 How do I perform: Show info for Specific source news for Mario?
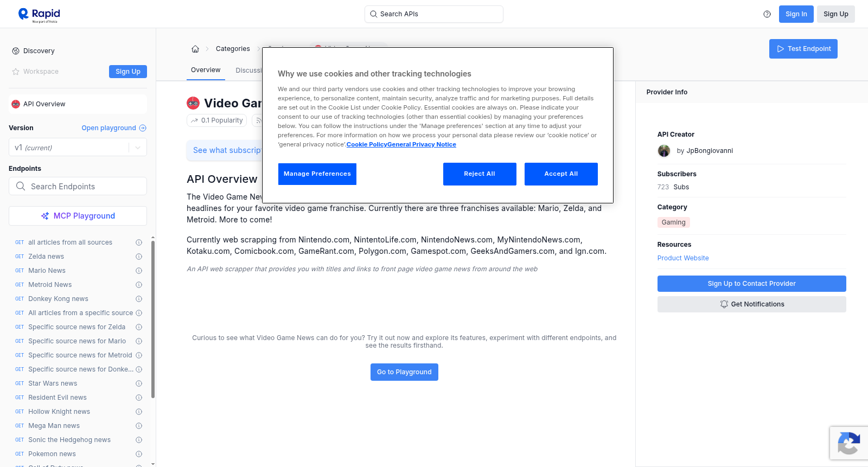pos(139,341)
